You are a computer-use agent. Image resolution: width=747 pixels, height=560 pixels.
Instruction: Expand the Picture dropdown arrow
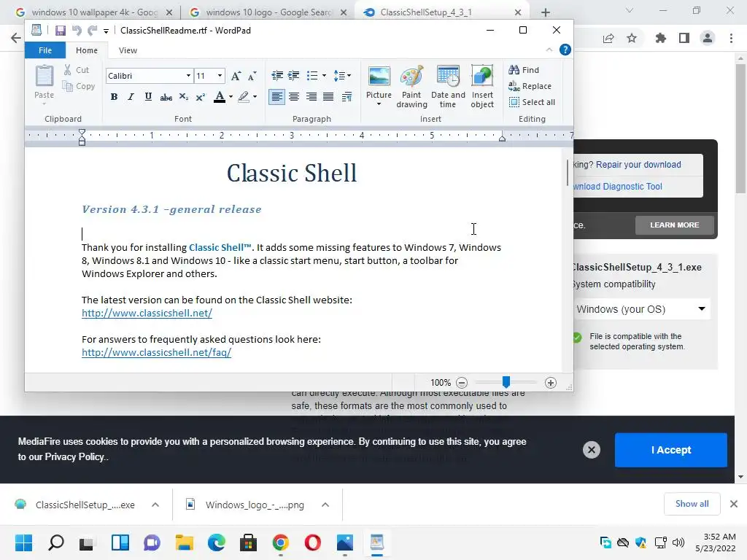(379, 104)
